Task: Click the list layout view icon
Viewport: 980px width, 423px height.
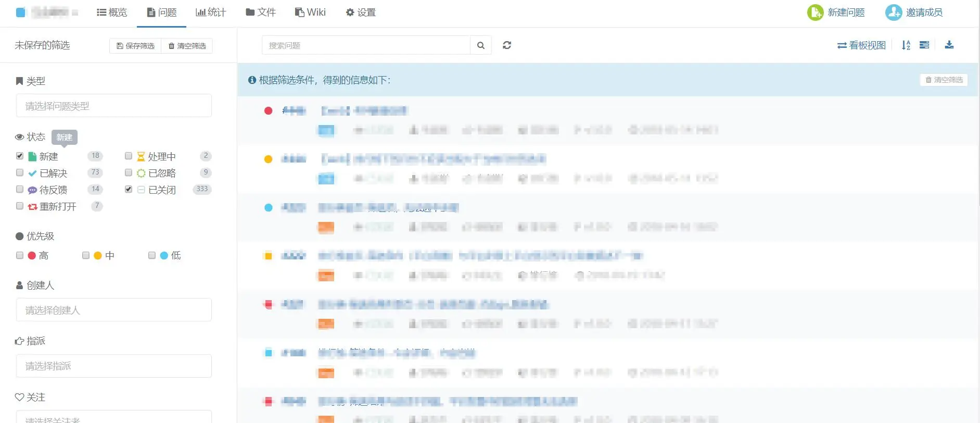Action: 924,45
